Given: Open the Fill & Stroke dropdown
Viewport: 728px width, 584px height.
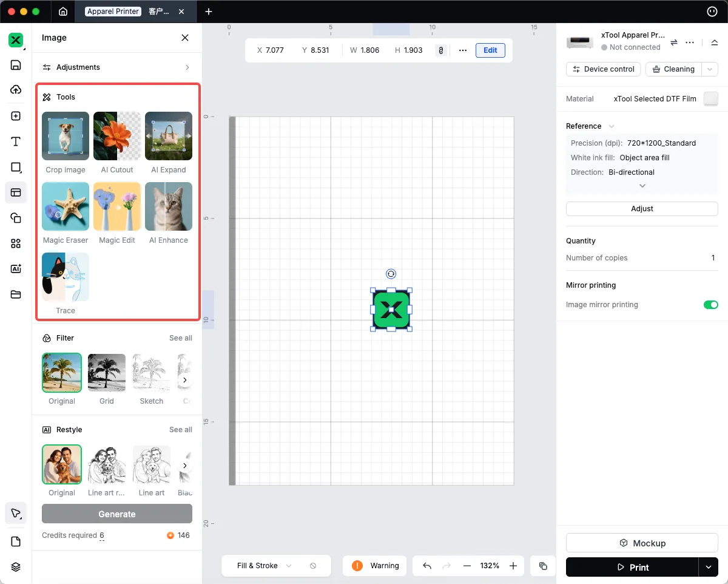Looking at the screenshot, I should tap(265, 566).
